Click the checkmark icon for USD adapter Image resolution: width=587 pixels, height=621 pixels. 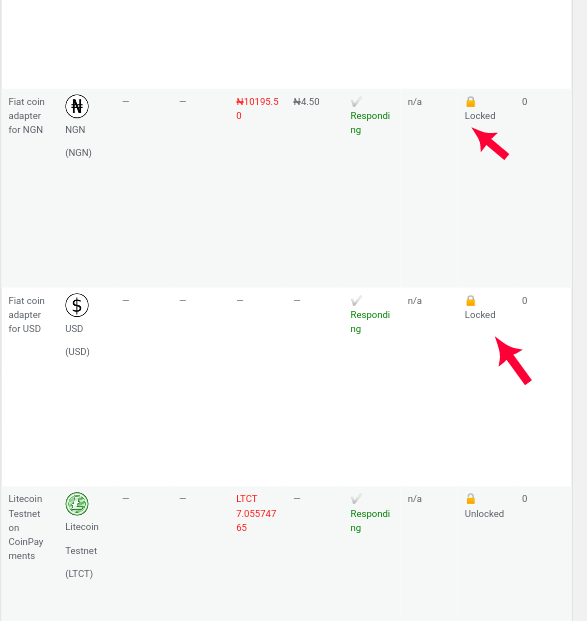point(356,301)
